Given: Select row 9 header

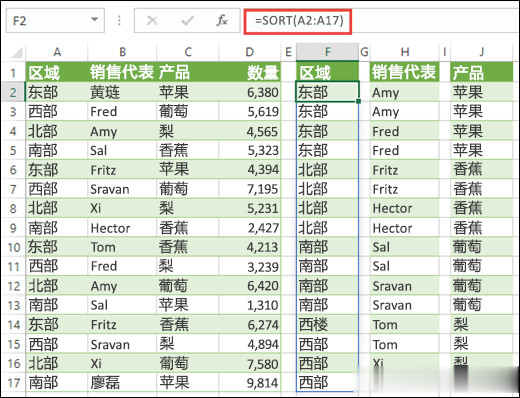Looking at the screenshot, I should pyautogui.click(x=13, y=228).
